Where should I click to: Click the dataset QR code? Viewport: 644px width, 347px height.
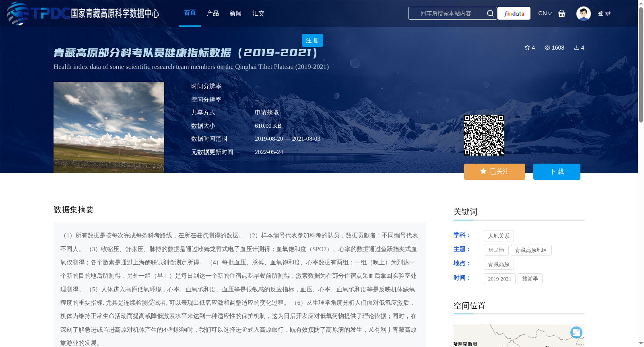[484, 135]
